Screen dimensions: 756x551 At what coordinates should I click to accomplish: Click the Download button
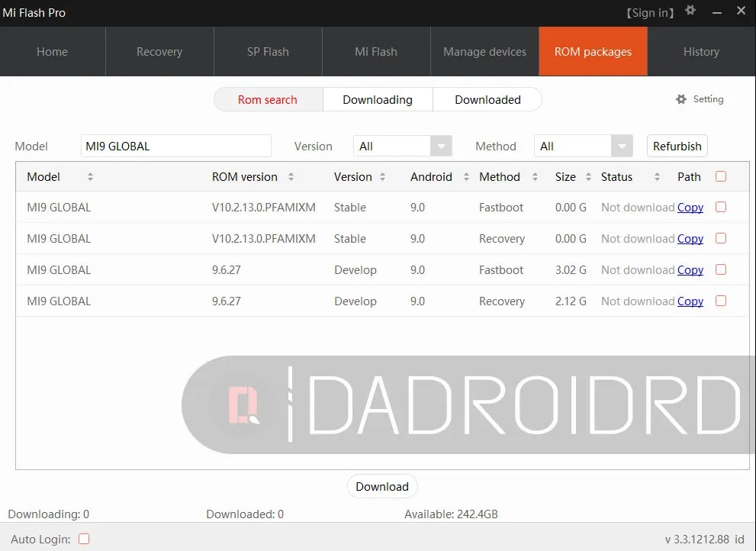[x=381, y=486]
